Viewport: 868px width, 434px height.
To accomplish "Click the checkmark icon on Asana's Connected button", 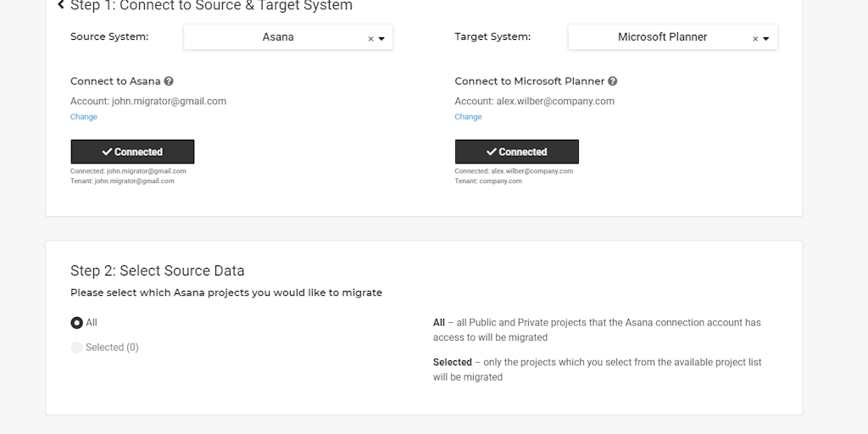I will (107, 152).
